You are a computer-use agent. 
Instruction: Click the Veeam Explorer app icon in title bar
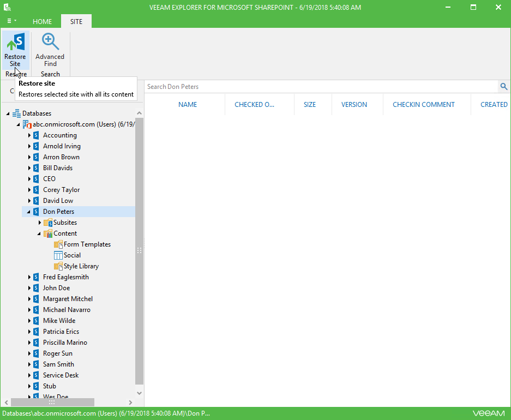[x=7, y=7]
